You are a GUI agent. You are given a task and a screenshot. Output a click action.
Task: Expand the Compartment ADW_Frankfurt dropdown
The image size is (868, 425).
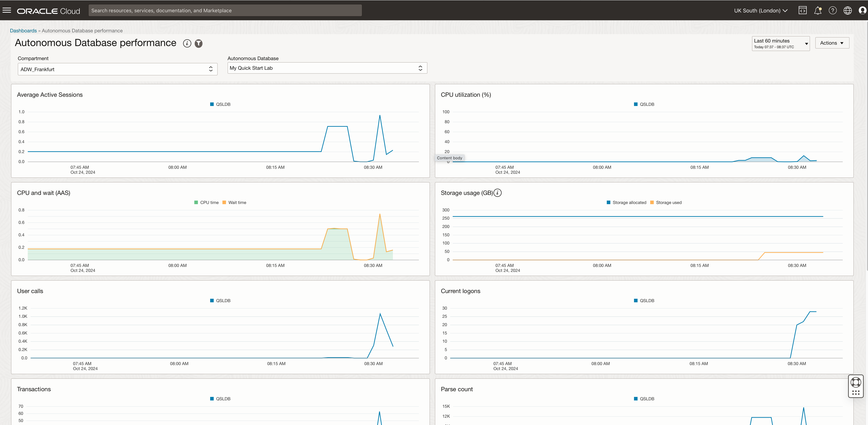pos(117,69)
